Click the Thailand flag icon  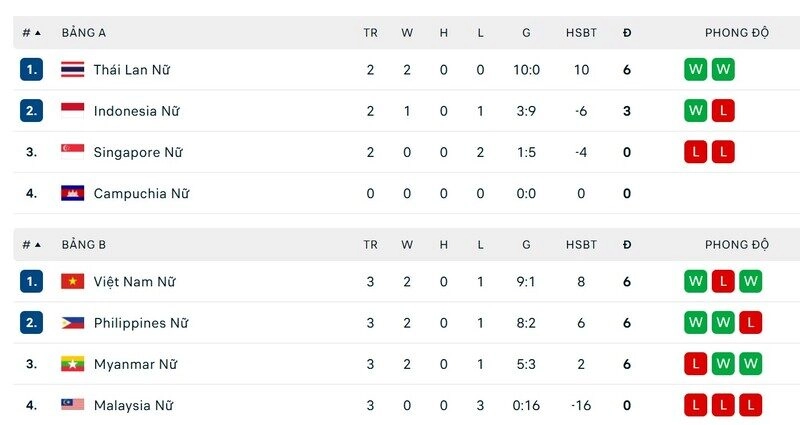coord(72,70)
